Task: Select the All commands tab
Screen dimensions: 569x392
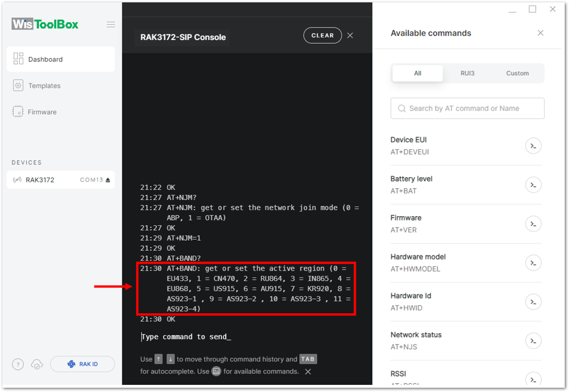Action: pyautogui.click(x=417, y=73)
